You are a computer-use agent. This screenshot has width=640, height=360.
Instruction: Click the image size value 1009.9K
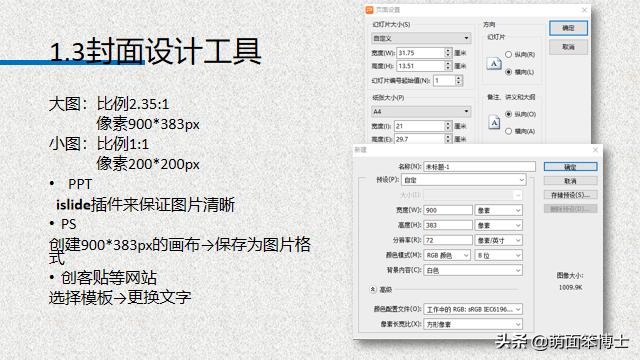(570, 287)
